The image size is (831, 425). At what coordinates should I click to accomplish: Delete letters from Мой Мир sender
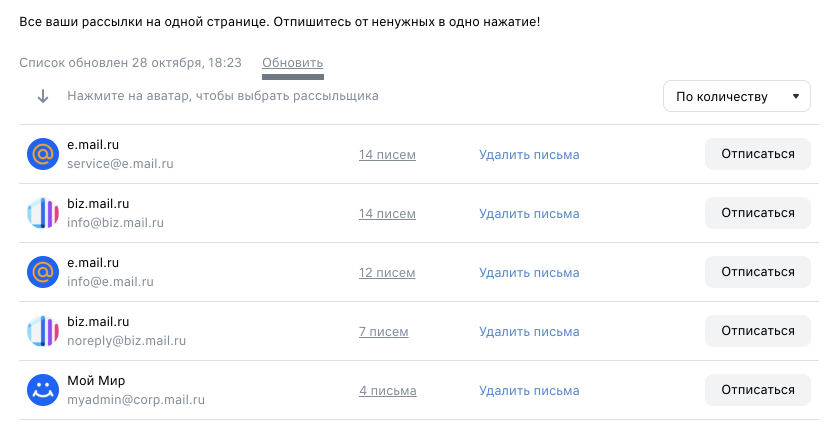tap(529, 391)
